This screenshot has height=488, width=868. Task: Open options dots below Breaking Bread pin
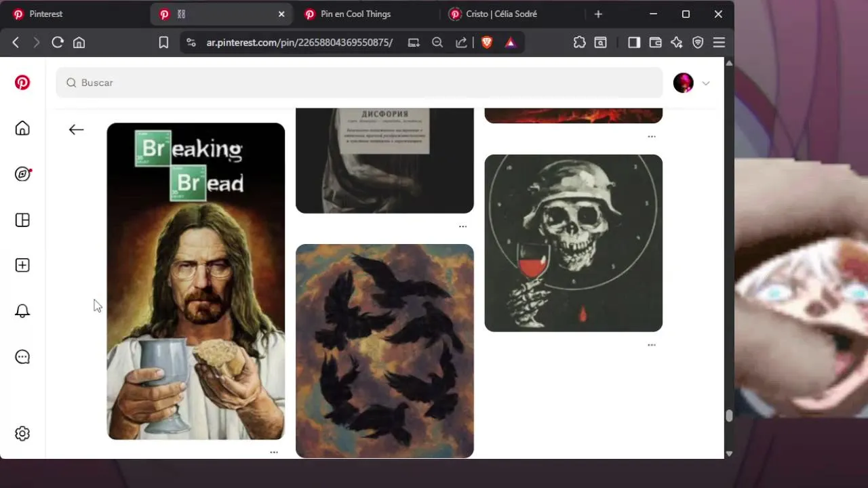coord(274,452)
